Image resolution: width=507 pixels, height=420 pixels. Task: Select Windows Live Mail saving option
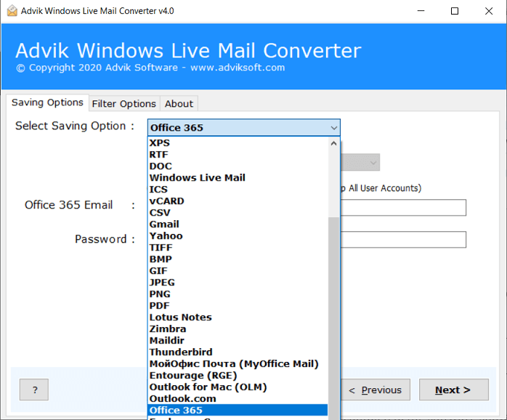point(238,177)
